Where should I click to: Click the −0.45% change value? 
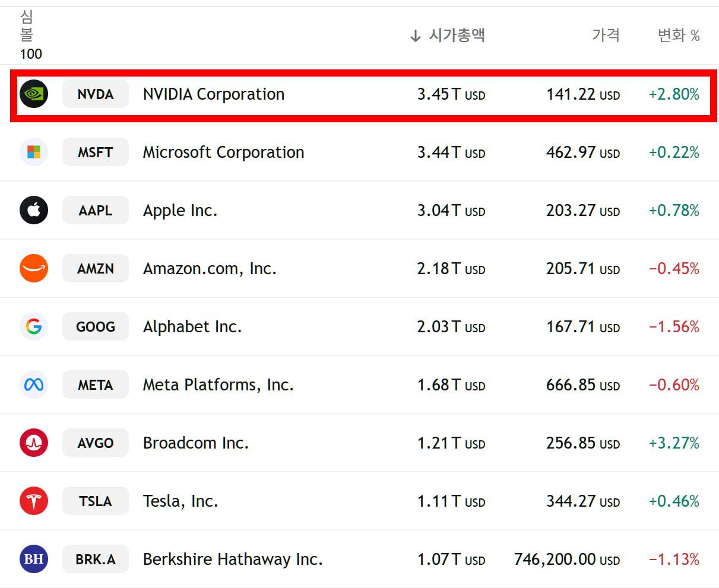point(674,269)
